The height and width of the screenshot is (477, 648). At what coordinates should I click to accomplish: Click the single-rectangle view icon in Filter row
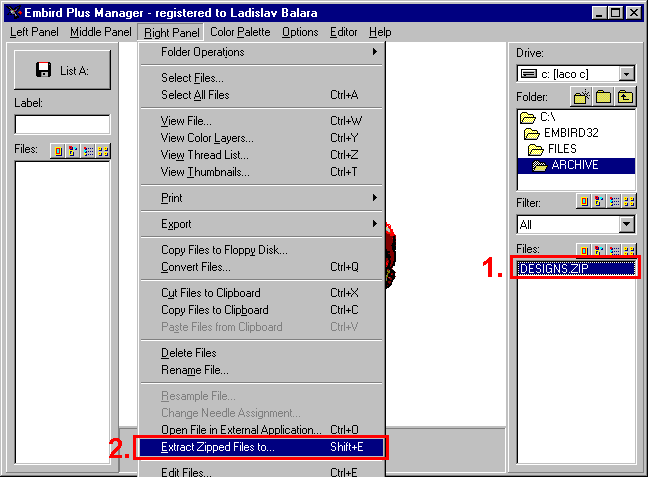(x=584, y=201)
